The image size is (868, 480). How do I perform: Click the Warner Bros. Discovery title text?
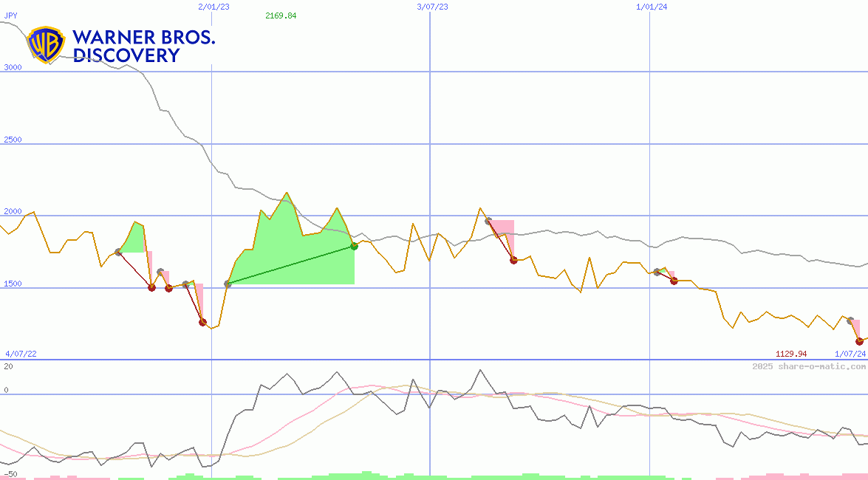[143, 46]
